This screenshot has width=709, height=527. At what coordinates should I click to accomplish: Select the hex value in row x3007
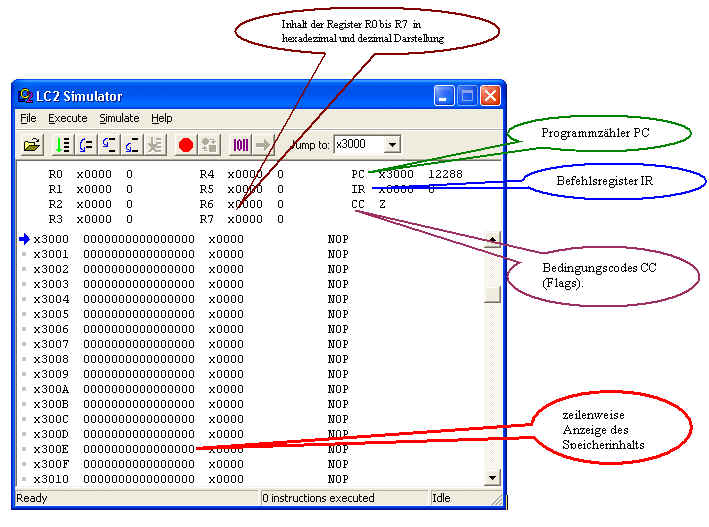[226, 344]
